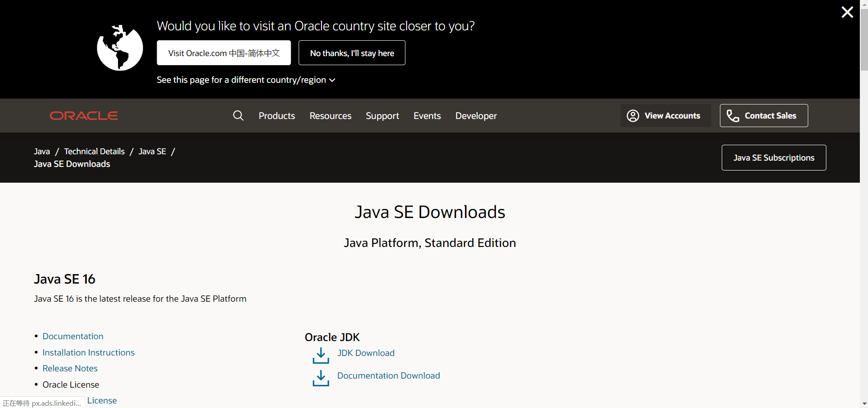Image resolution: width=868 pixels, height=408 pixels.
Task: Expand the different country/region selector
Action: [x=246, y=80]
